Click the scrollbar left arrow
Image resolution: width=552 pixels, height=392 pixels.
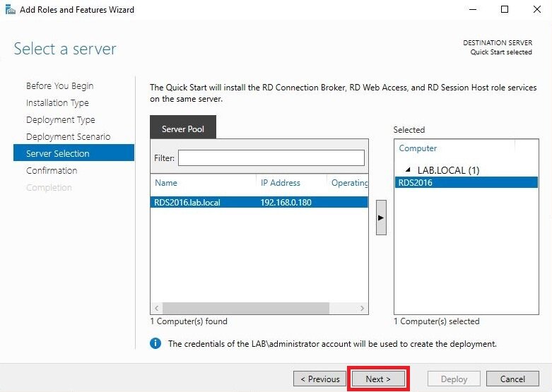tap(157, 308)
